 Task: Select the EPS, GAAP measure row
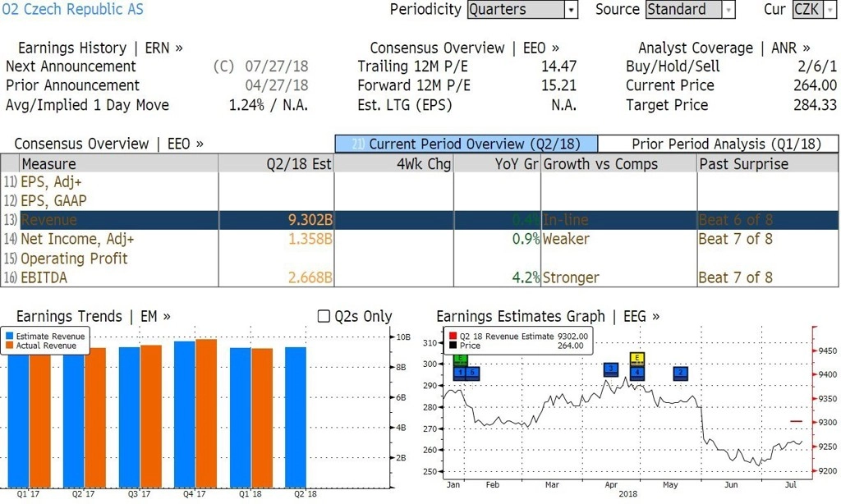click(x=420, y=200)
